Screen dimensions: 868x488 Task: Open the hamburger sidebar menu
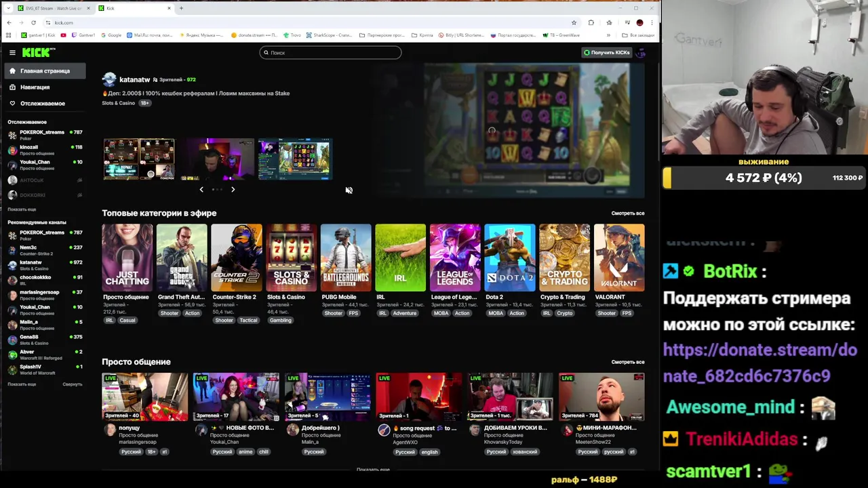[12, 52]
